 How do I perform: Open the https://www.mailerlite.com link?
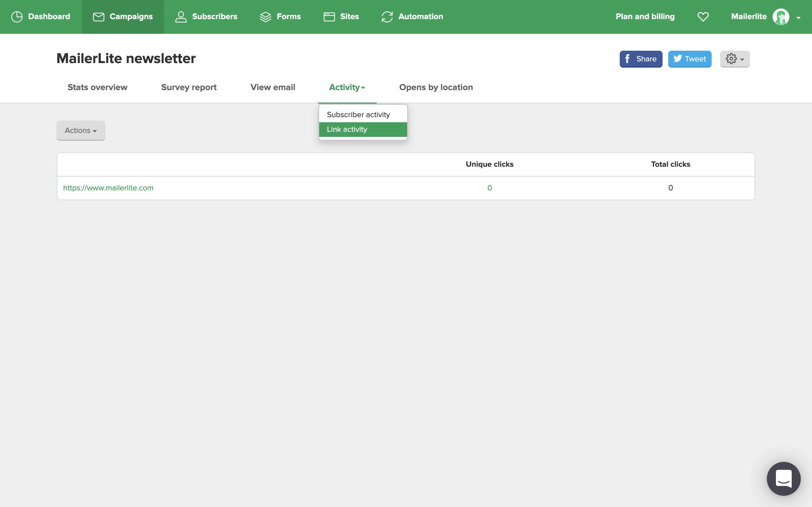click(x=108, y=188)
